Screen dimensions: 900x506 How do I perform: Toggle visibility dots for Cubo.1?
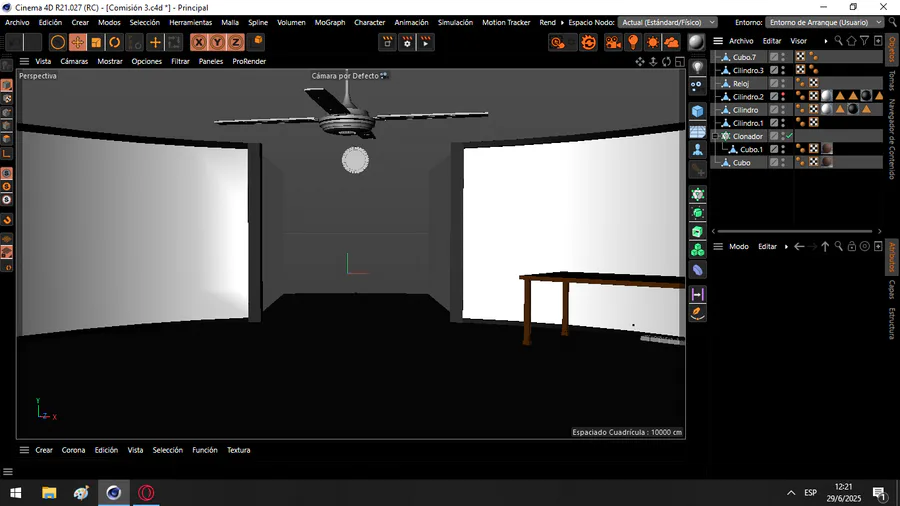pos(783,149)
